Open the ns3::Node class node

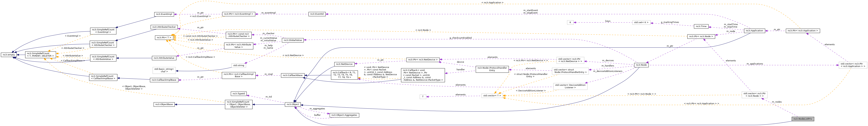[641, 65]
